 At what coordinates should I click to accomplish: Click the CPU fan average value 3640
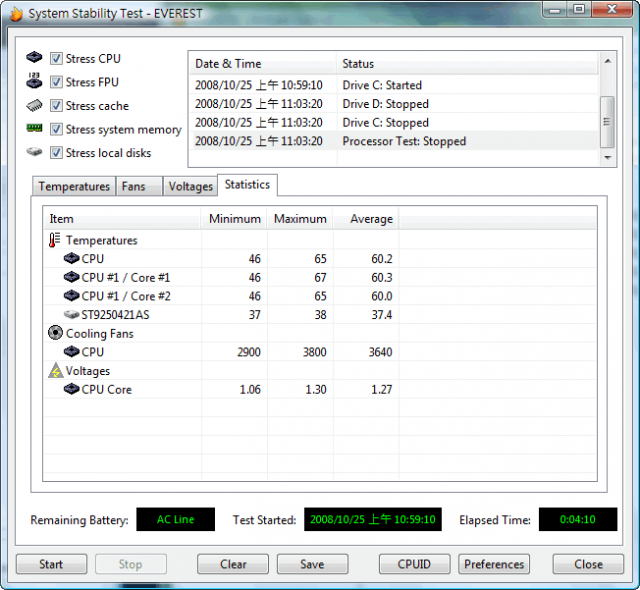pyautogui.click(x=380, y=352)
